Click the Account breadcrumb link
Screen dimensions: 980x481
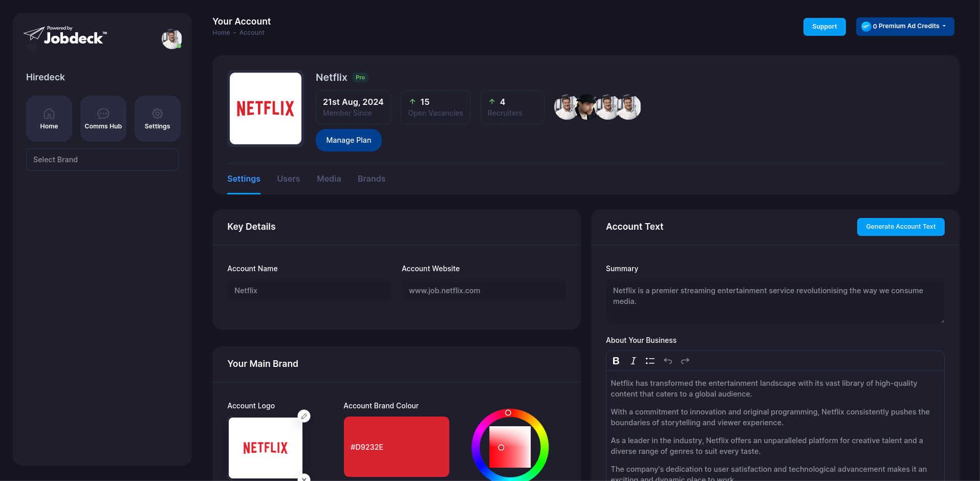pyautogui.click(x=252, y=33)
